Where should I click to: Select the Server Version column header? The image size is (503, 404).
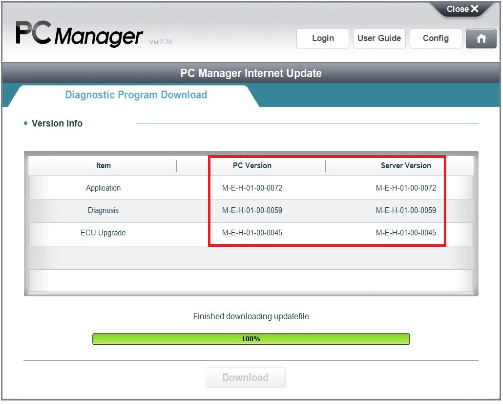[x=406, y=165]
